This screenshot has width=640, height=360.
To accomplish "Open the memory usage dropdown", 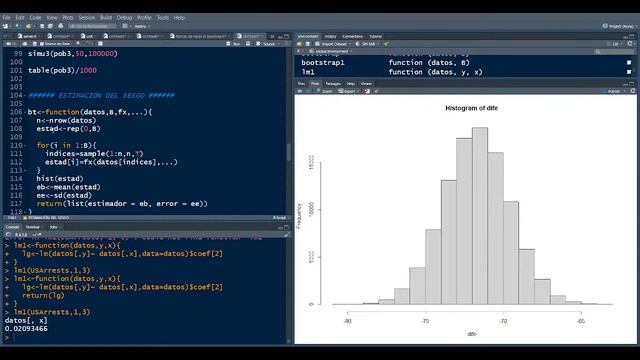I will pos(367,44).
